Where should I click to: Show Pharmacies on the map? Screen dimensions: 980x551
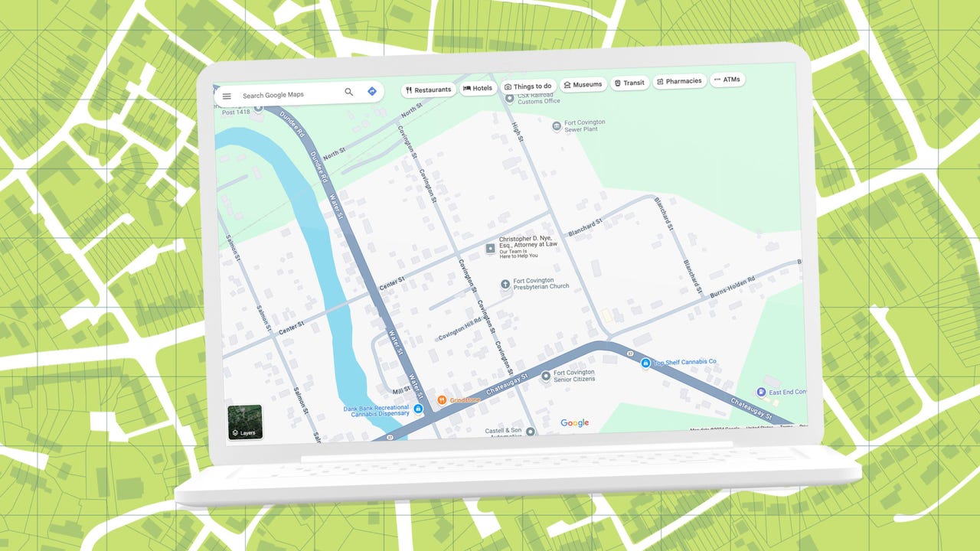[679, 81]
